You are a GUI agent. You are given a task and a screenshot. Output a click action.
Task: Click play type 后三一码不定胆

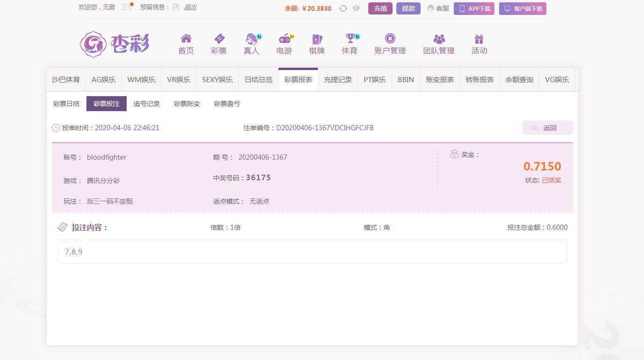110,201
